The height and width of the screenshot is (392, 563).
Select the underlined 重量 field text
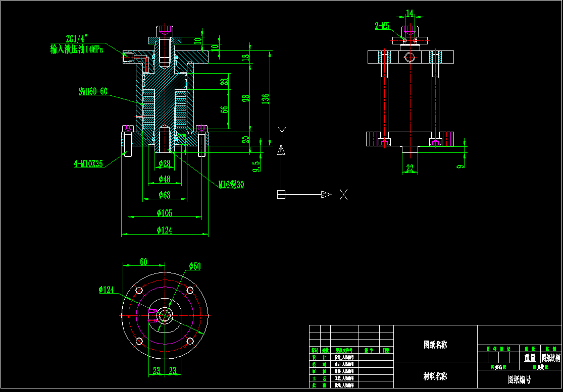pos(530,358)
